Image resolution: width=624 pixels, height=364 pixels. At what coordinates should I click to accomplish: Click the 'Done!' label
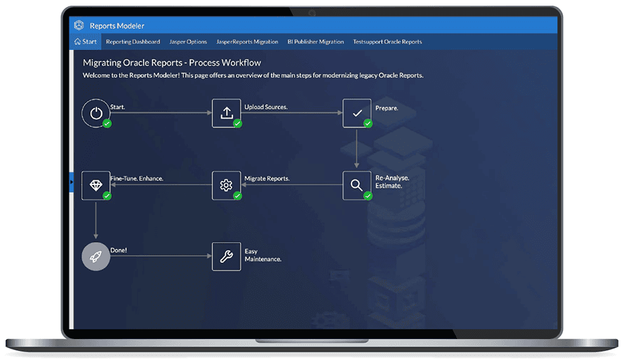(119, 250)
